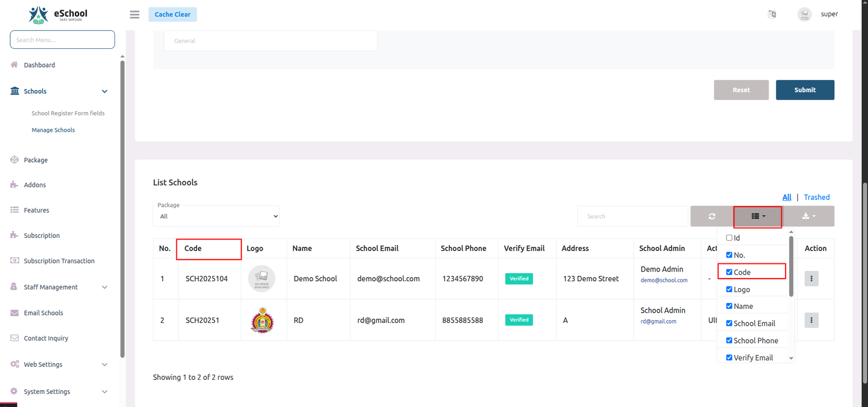The image size is (868, 407).
Task: Toggle the columns visibility dropdown button
Action: point(758,216)
